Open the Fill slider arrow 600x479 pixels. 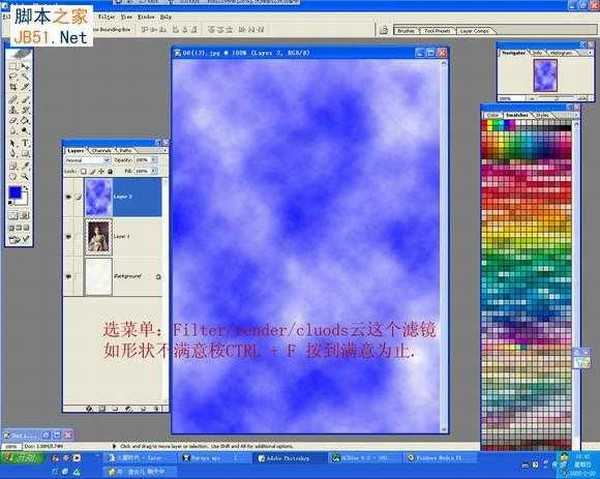click(154, 171)
